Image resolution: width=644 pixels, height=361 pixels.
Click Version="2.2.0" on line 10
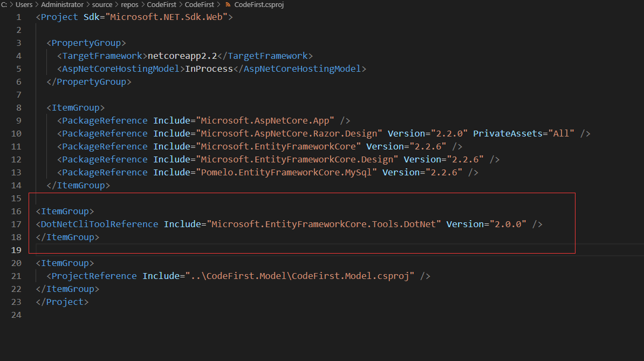coord(428,133)
